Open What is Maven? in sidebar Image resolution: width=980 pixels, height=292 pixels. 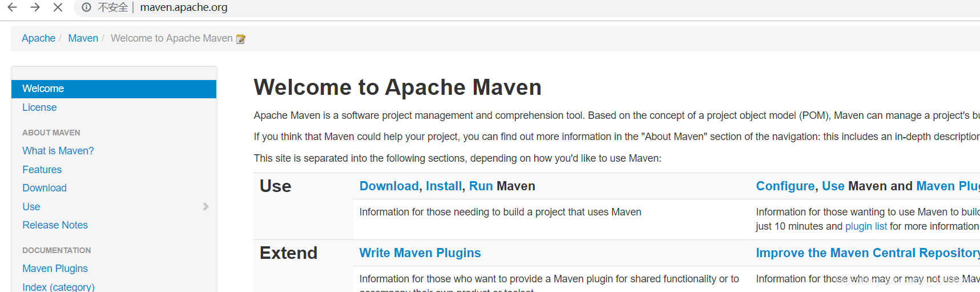click(58, 151)
